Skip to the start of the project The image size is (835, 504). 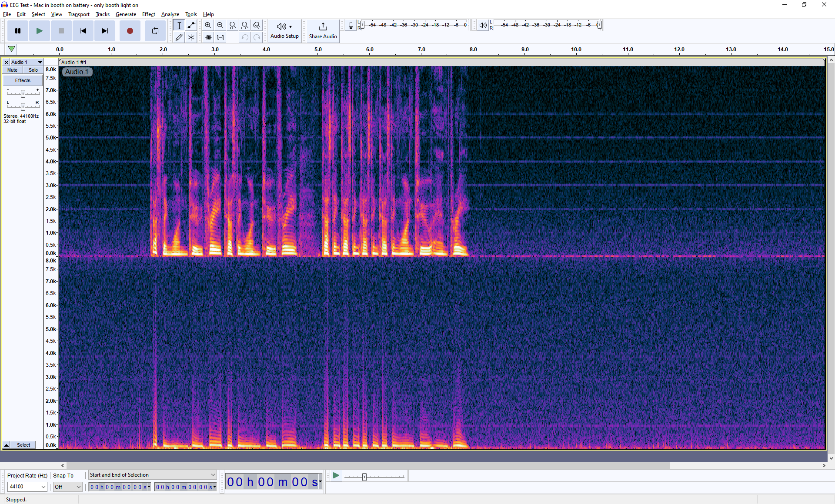(83, 31)
